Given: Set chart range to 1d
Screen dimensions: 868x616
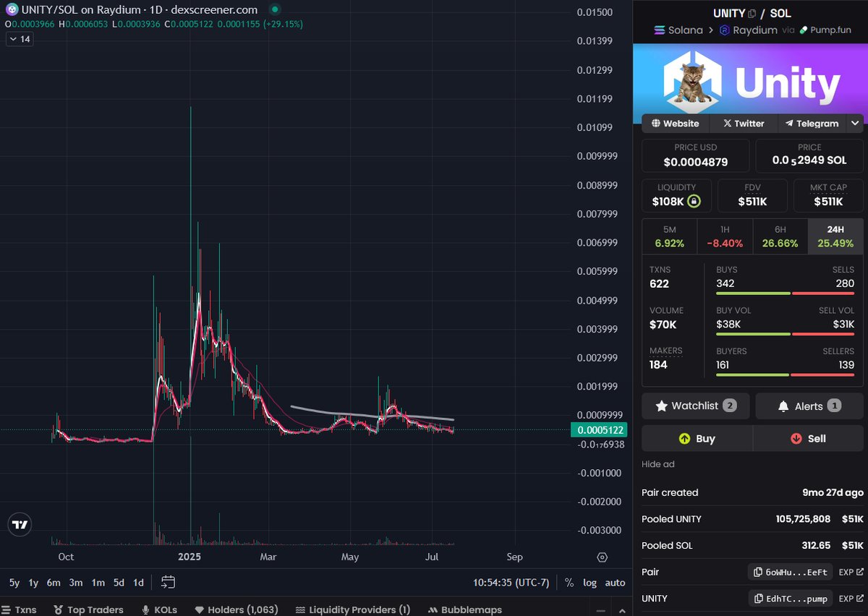Looking at the screenshot, I should pos(138,583).
